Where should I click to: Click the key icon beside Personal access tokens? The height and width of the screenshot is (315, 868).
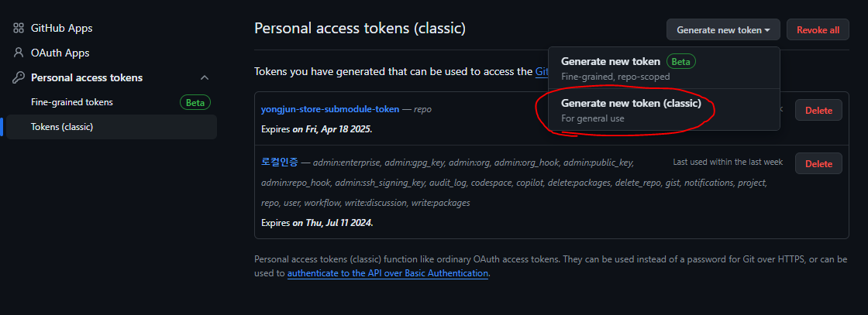pyautogui.click(x=19, y=78)
